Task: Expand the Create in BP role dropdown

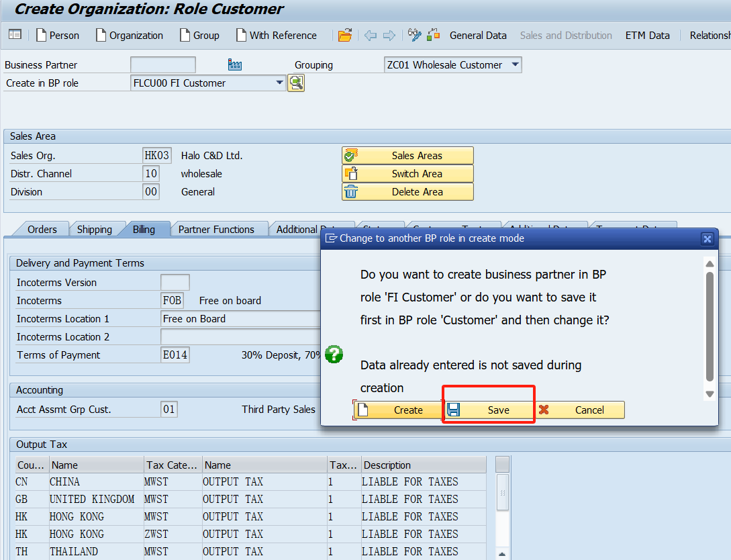Action: (x=280, y=83)
